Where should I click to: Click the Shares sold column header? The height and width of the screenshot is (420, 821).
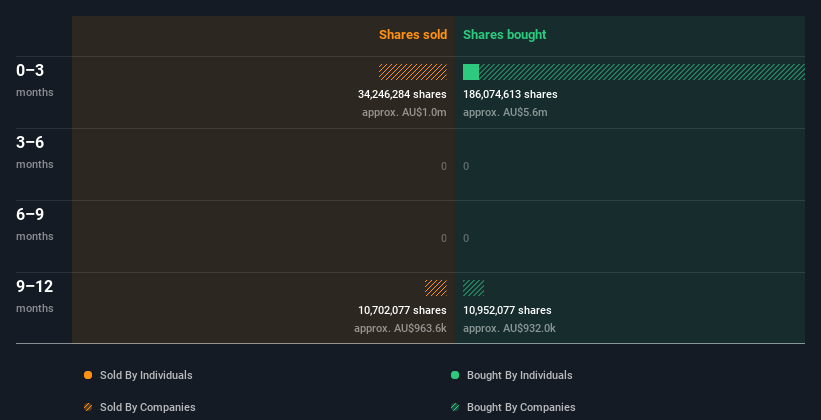coord(413,35)
